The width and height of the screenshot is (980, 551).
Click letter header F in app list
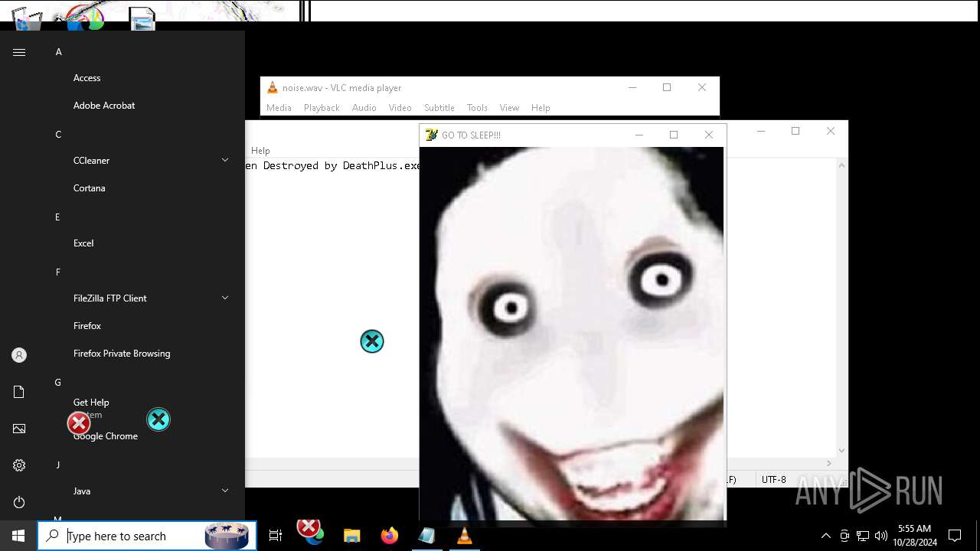pos(58,272)
